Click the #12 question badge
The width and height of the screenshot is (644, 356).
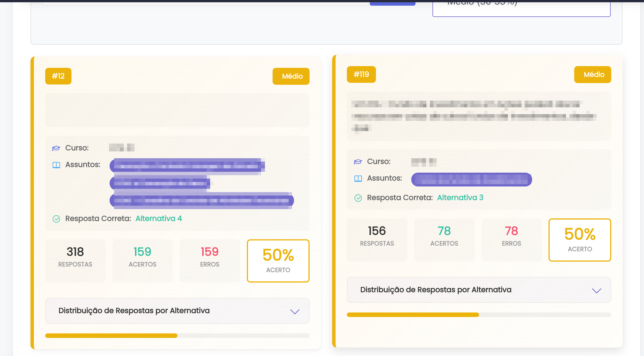58,76
